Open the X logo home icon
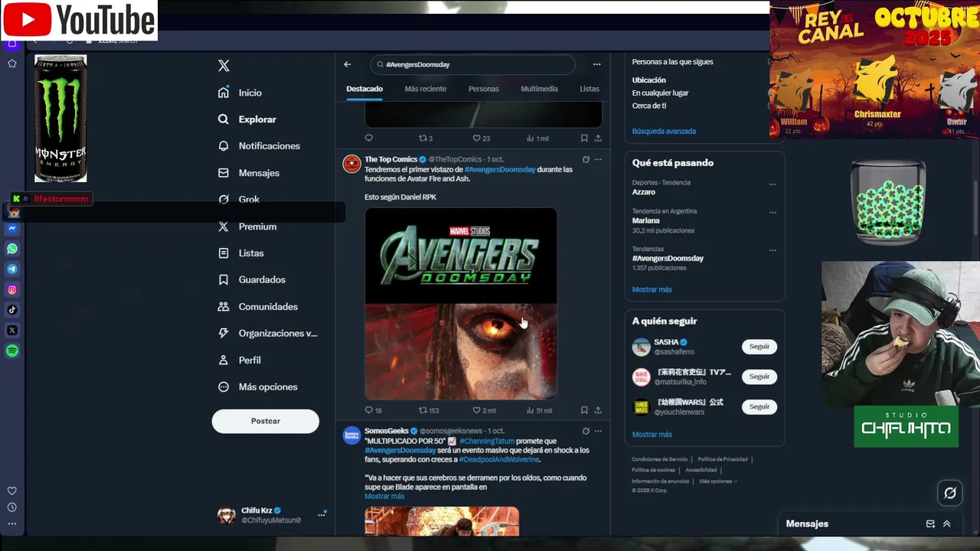This screenshot has width=980, height=551. click(224, 66)
